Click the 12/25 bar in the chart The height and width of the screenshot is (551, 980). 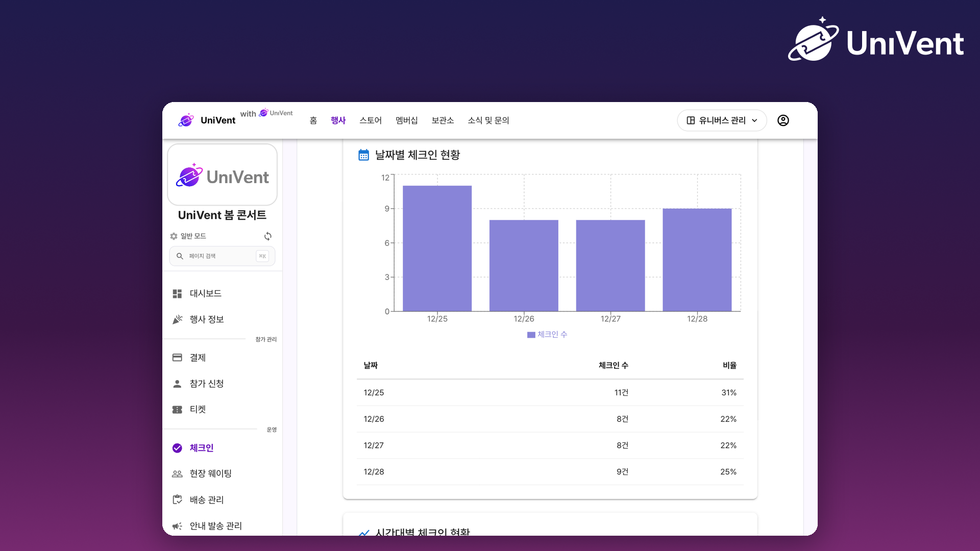[x=437, y=248]
